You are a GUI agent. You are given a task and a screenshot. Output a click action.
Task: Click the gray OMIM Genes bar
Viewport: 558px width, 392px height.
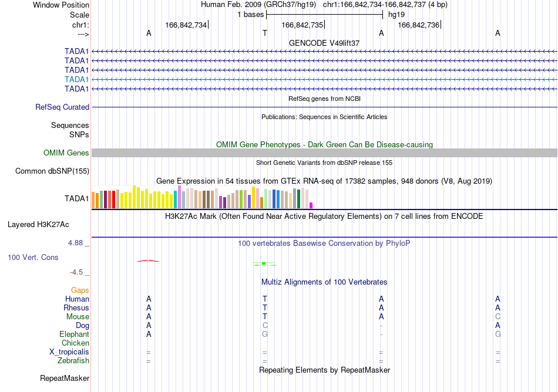pos(324,153)
